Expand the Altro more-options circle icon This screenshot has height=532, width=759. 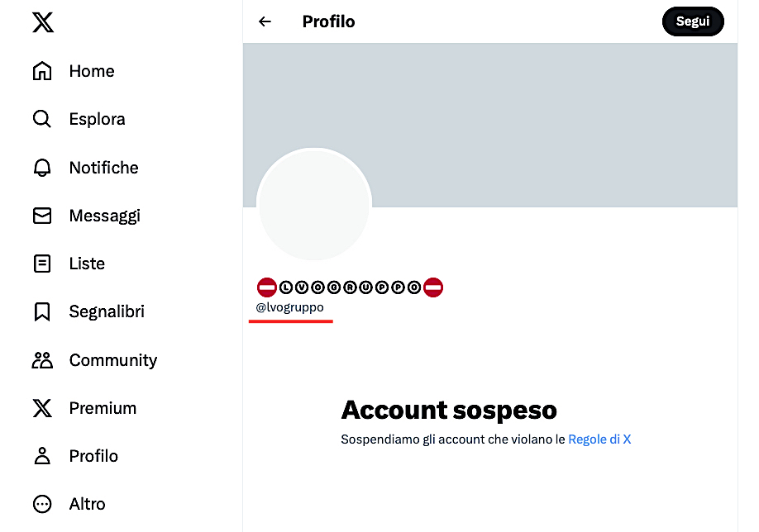[x=42, y=504]
